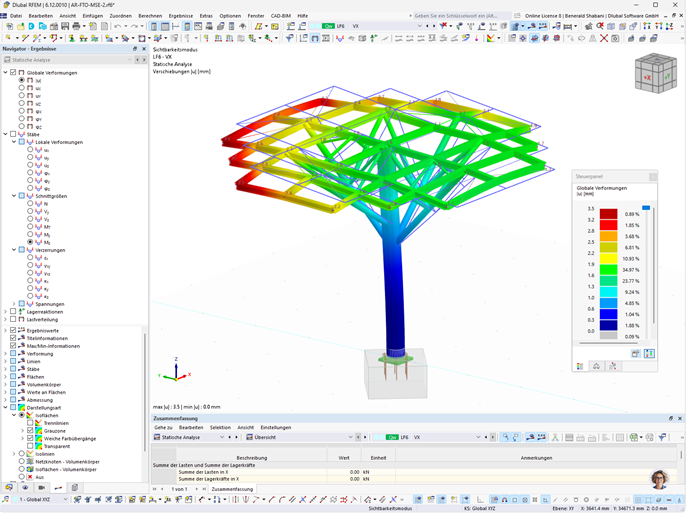This screenshot has width=686, height=514.
Task: Click the dark blue 0.3 legend color swatch
Action: pos(609,325)
